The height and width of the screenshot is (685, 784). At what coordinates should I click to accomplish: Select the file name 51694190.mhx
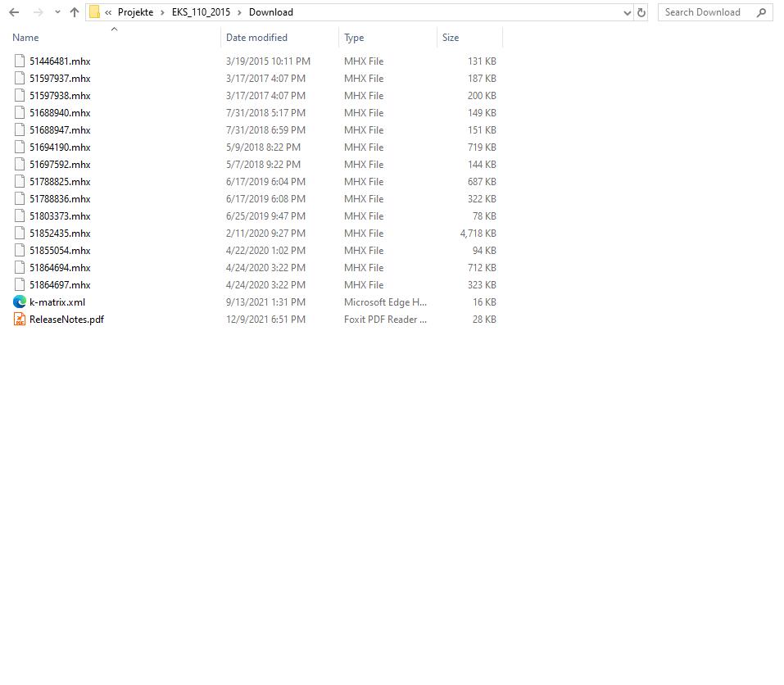click(60, 147)
